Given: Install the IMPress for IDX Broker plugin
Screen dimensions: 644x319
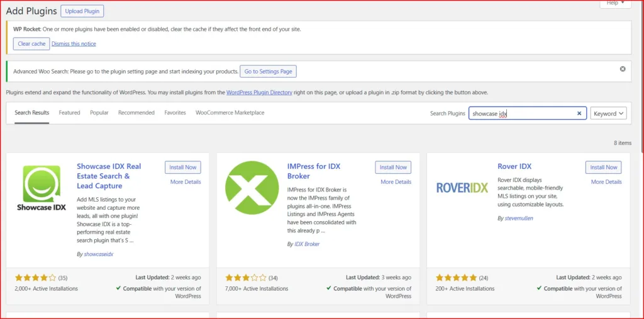Looking at the screenshot, I should point(393,167).
